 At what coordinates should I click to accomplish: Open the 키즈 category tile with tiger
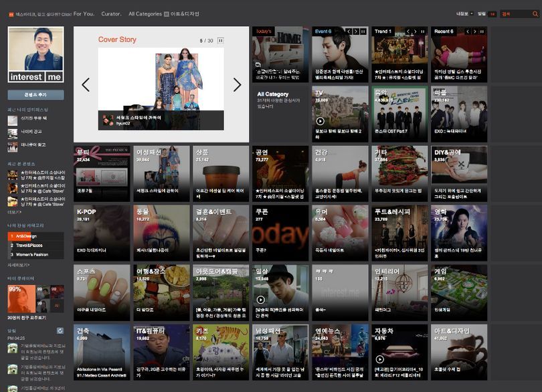[x=221, y=353]
